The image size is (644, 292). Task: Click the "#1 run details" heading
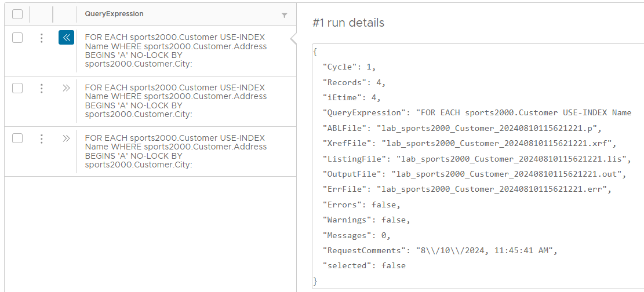tap(348, 23)
